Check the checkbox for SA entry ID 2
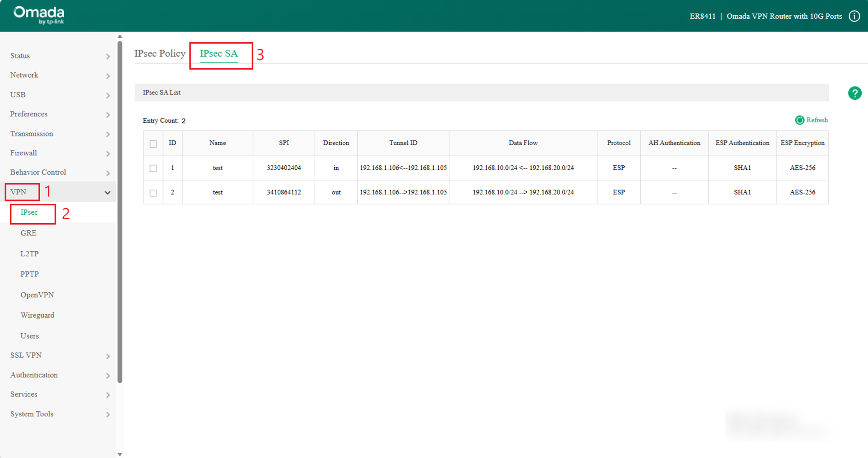 (x=153, y=193)
